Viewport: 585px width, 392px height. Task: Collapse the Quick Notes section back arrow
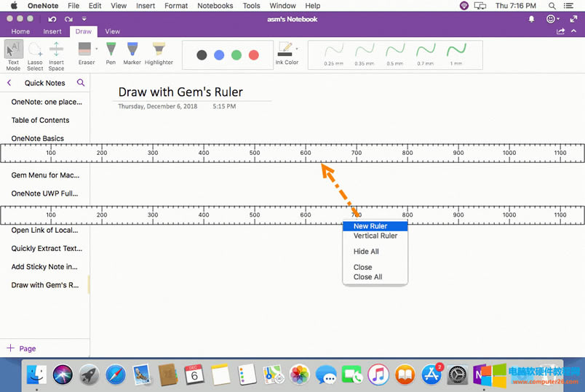(9, 83)
